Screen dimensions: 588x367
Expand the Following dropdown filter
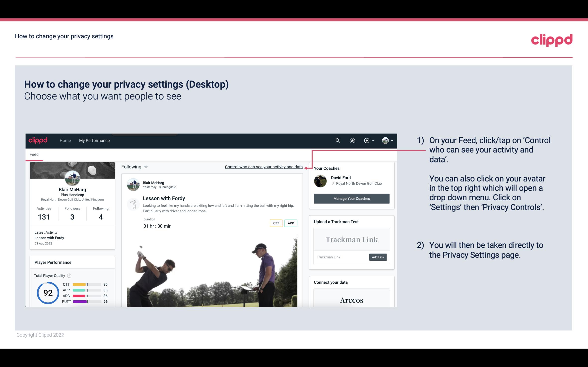click(x=134, y=167)
